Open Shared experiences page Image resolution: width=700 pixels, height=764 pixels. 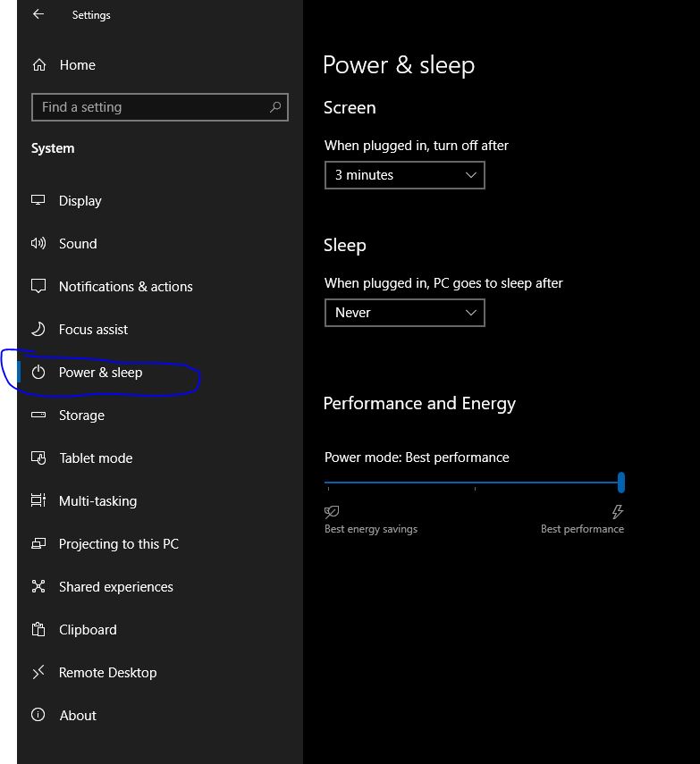coord(116,587)
